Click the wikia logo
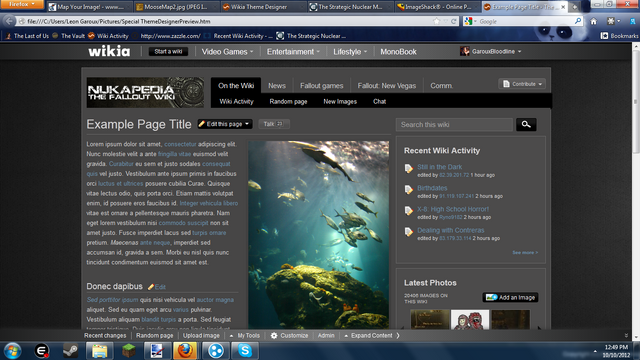 tap(109, 51)
